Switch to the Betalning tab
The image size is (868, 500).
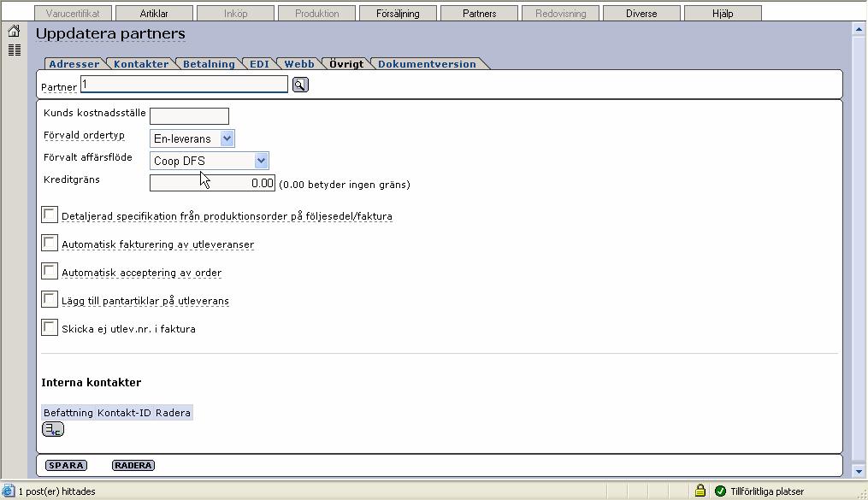tap(209, 63)
